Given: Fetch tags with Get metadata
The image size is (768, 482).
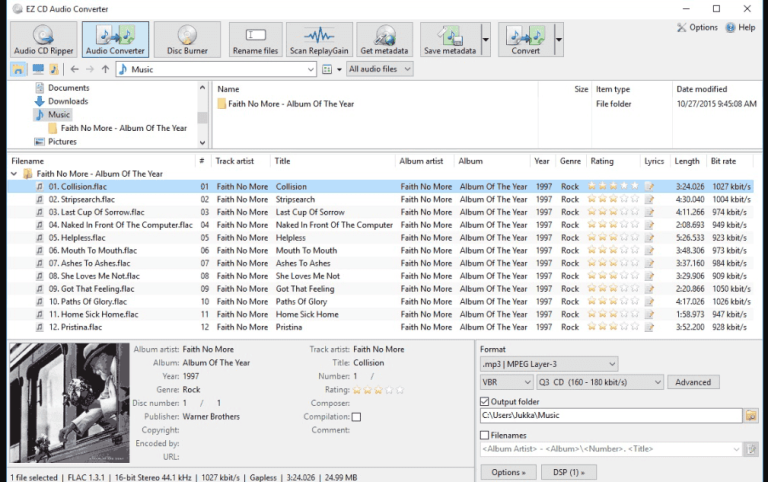Looking at the screenshot, I should click(384, 39).
